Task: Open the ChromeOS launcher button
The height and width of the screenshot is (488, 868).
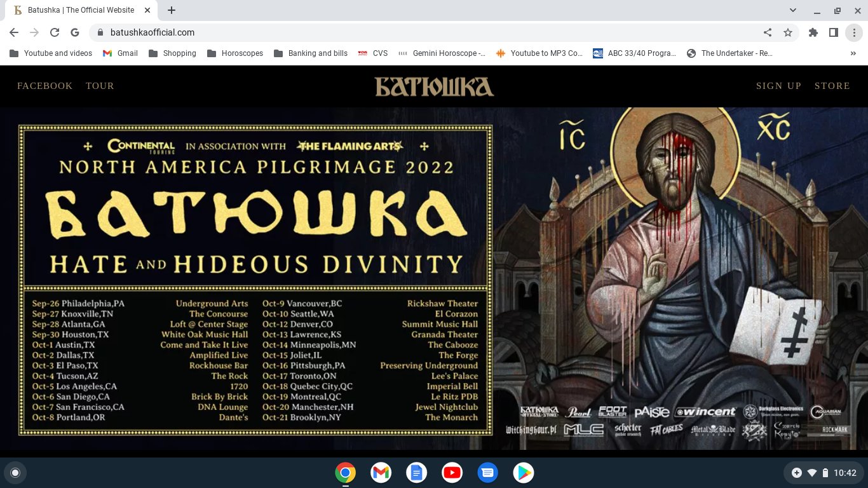Action: 15,473
